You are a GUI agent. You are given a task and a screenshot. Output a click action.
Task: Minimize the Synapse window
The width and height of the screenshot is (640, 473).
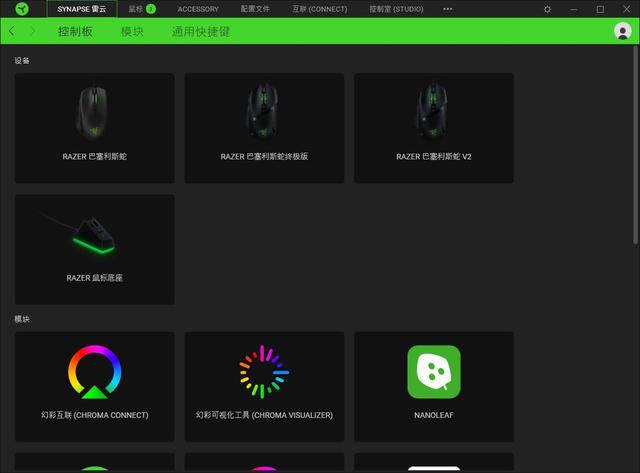[x=573, y=9]
